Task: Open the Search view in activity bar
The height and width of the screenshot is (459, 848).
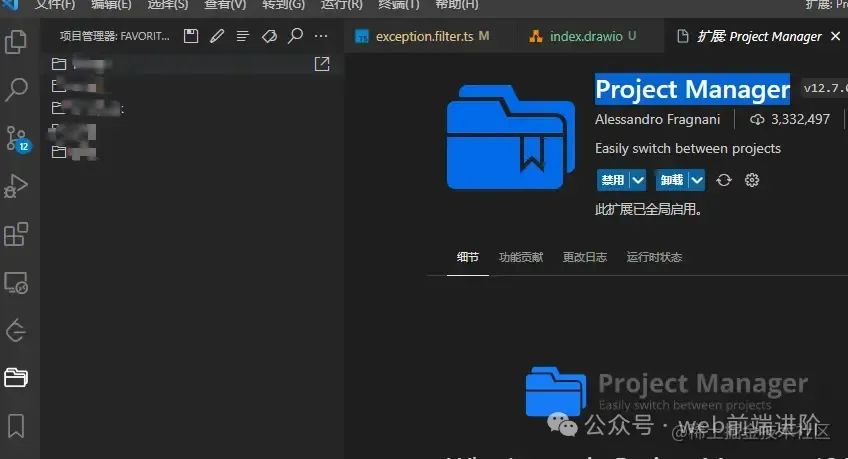Action: point(16,89)
